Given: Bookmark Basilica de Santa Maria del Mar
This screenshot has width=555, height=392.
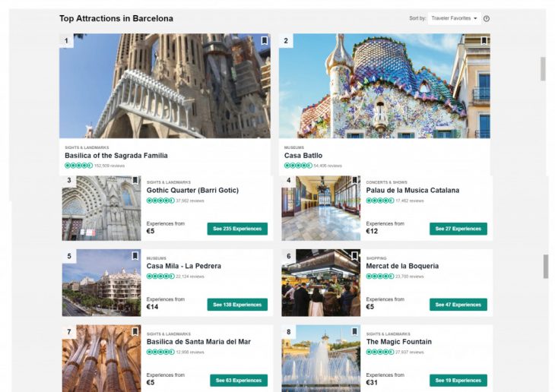Looking at the screenshot, I should coord(135,332).
